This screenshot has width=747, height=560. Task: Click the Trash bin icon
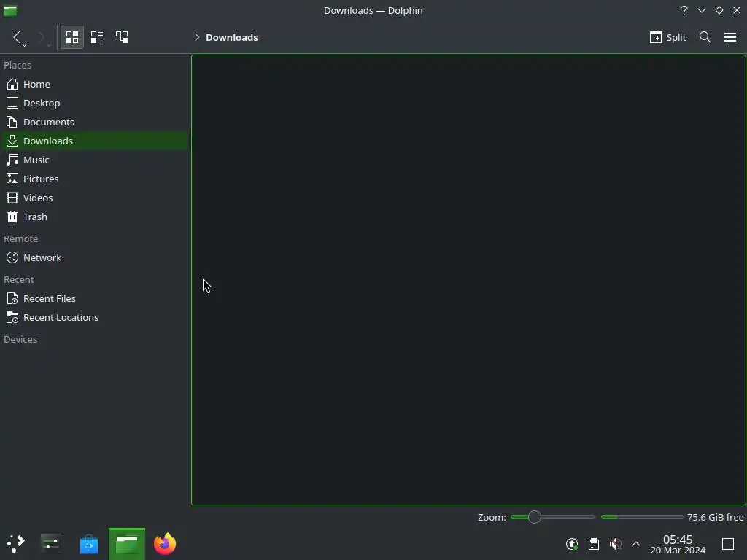coord(12,217)
